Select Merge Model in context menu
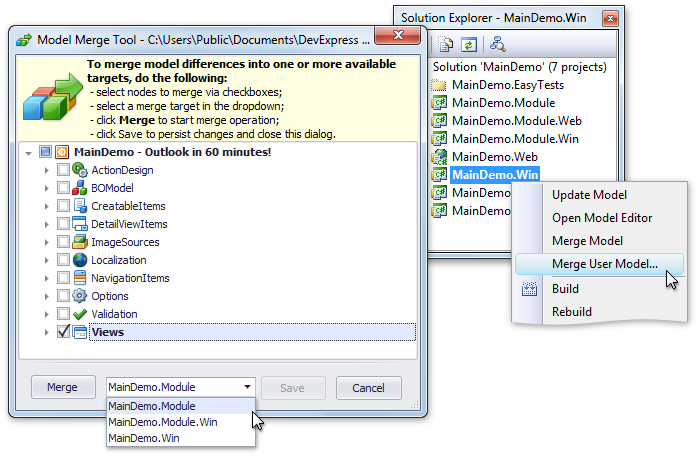This screenshot has height=456, width=700. click(587, 241)
